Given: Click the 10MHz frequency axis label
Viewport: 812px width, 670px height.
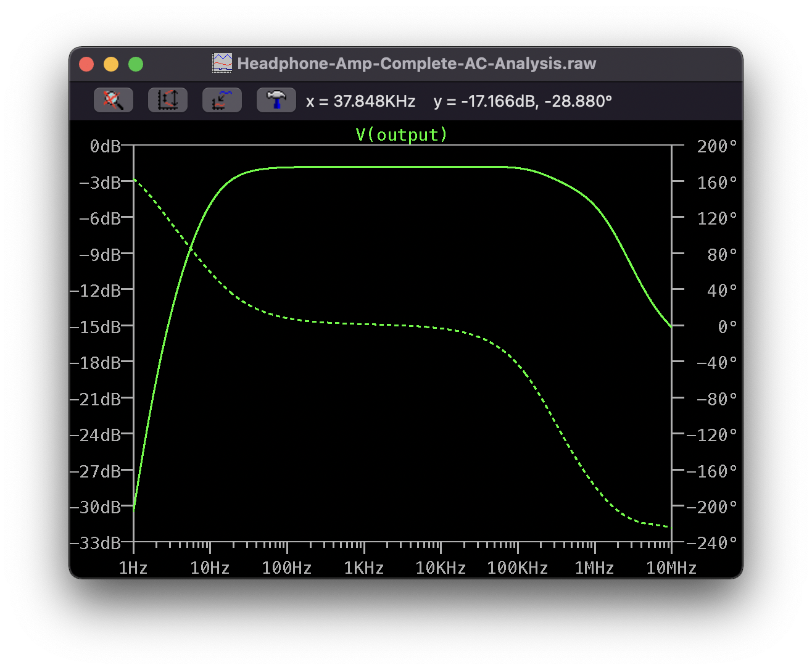Looking at the screenshot, I should 671,568.
